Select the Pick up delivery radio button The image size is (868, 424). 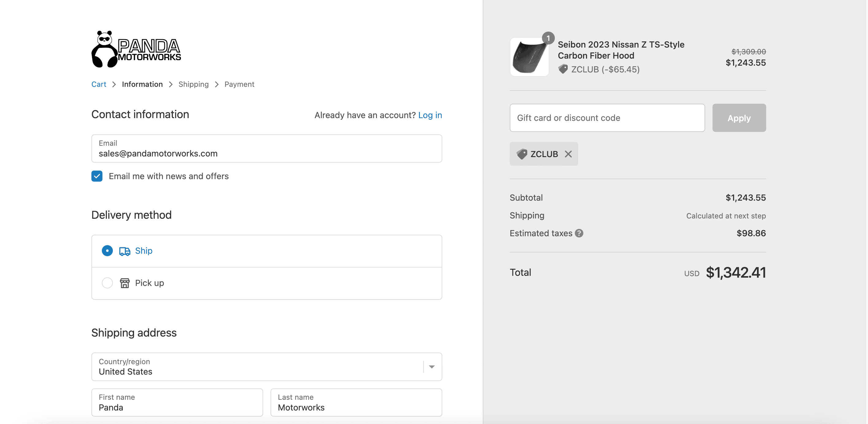click(107, 283)
